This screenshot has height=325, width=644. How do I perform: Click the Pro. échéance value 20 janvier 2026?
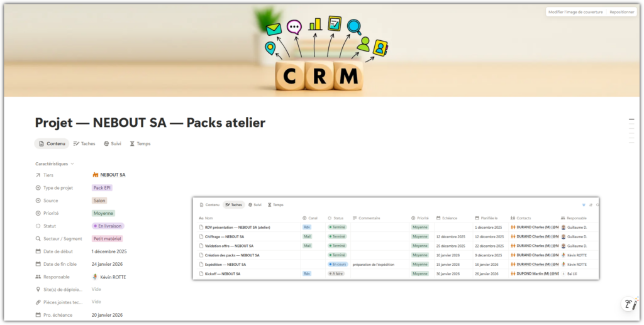click(x=107, y=315)
